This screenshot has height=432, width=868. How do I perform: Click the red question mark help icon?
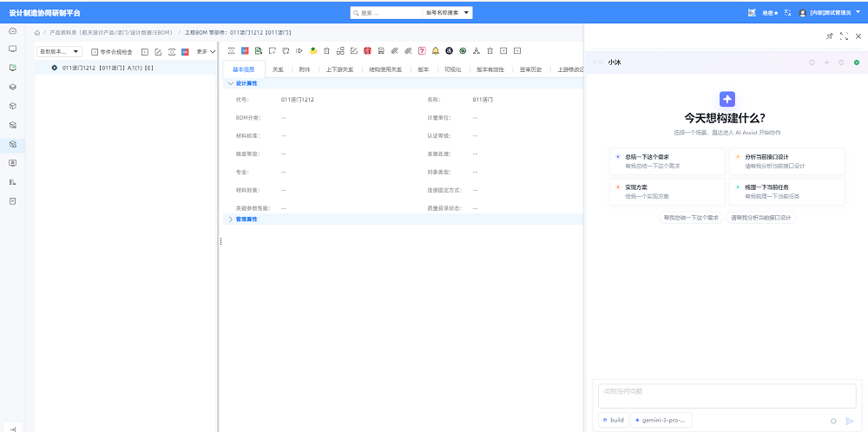click(x=422, y=51)
